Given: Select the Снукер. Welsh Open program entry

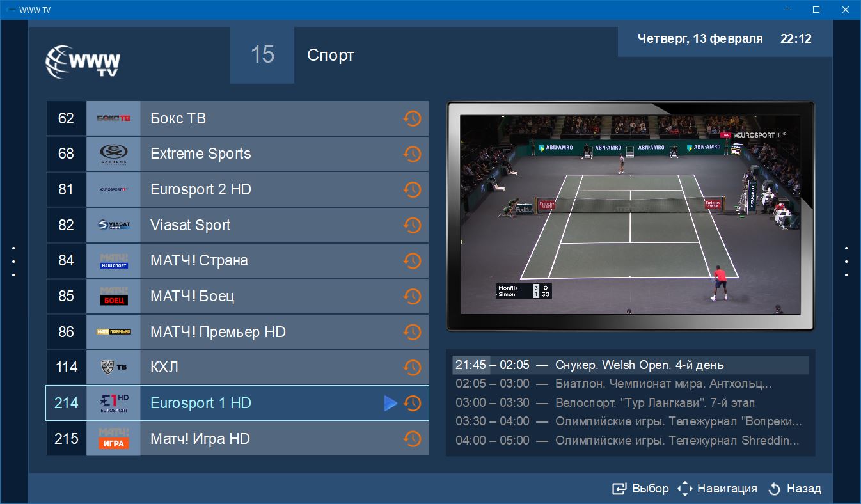Looking at the screenshot, I should pyautogui.click(x=630, y=365).
